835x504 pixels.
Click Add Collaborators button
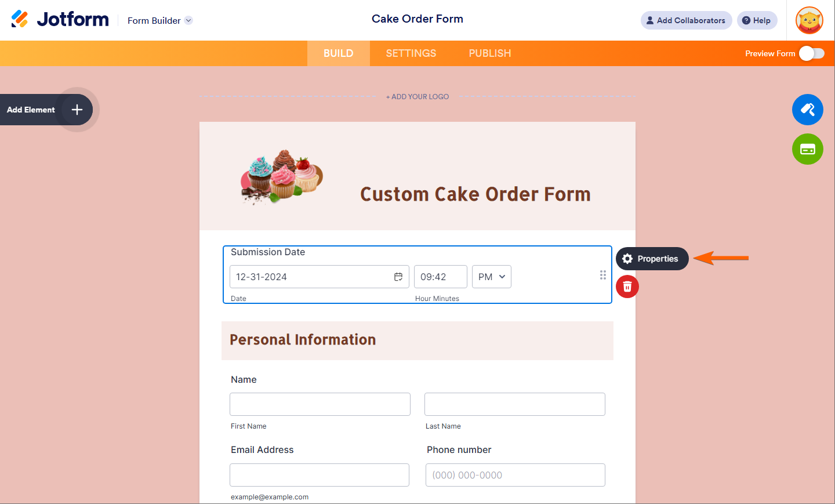[686, 20]
